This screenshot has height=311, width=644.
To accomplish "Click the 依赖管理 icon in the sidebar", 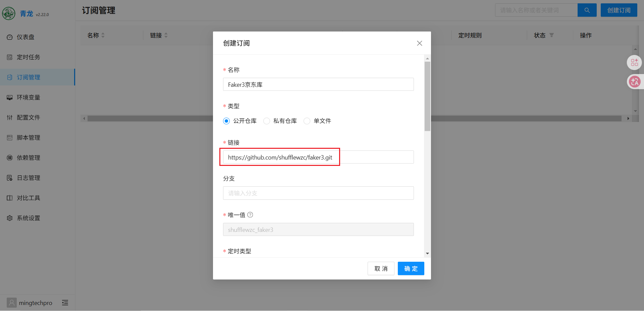I will (10, 158).
